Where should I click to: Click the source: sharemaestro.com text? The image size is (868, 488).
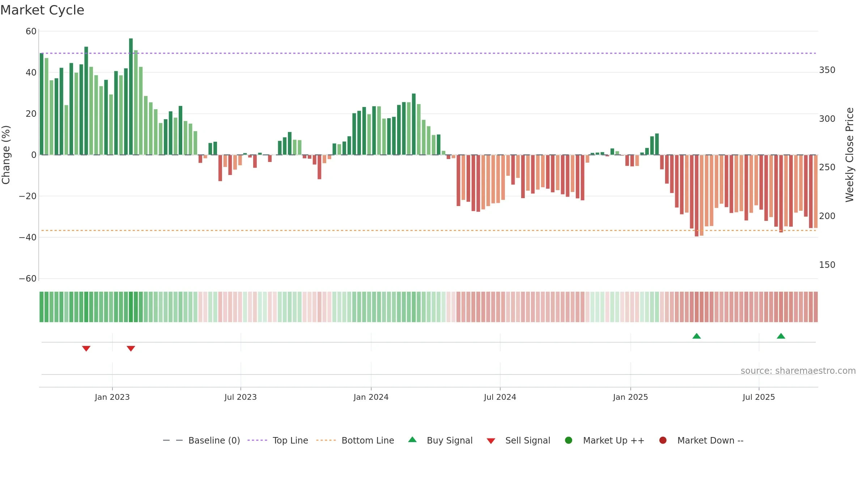tap(798, 371)
